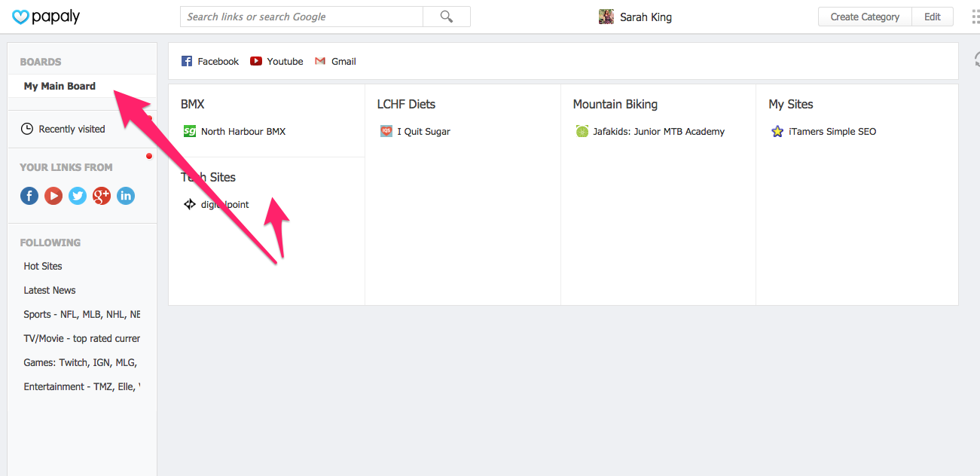Click the clock icon beside Recently visited

point(27,129)
